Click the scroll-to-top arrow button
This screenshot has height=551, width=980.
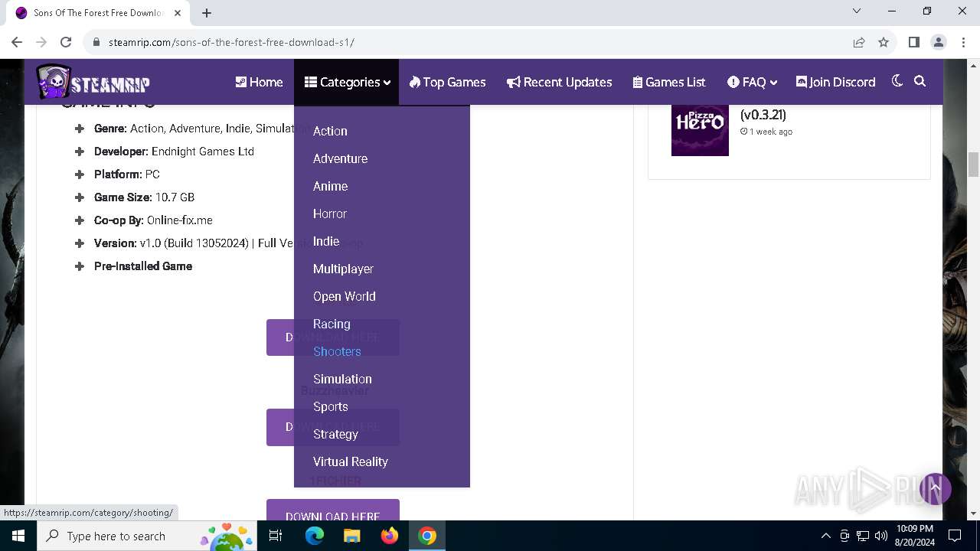pyautogui.click(x=935, y=487)
